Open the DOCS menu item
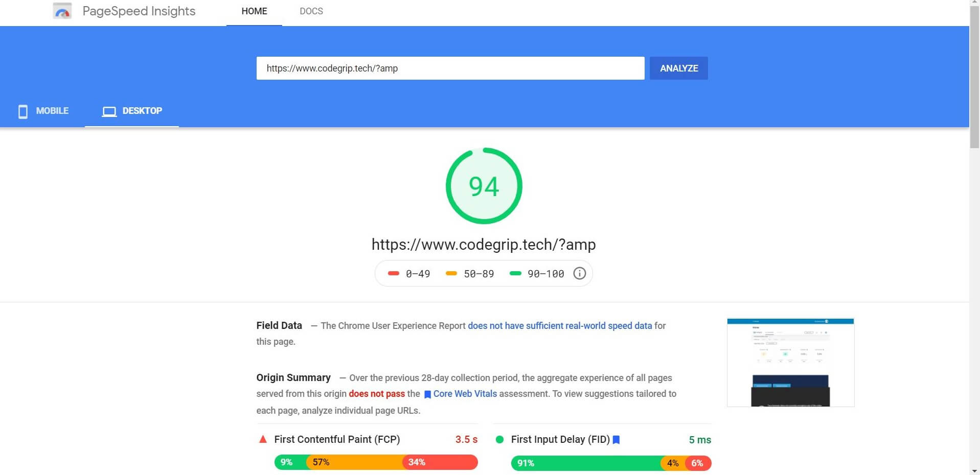 point(311,11)
